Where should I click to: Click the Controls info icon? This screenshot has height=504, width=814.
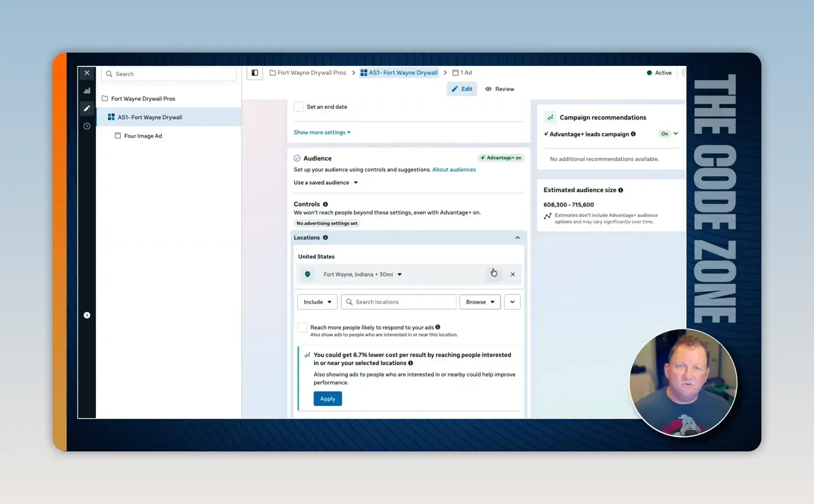(326, 204)
